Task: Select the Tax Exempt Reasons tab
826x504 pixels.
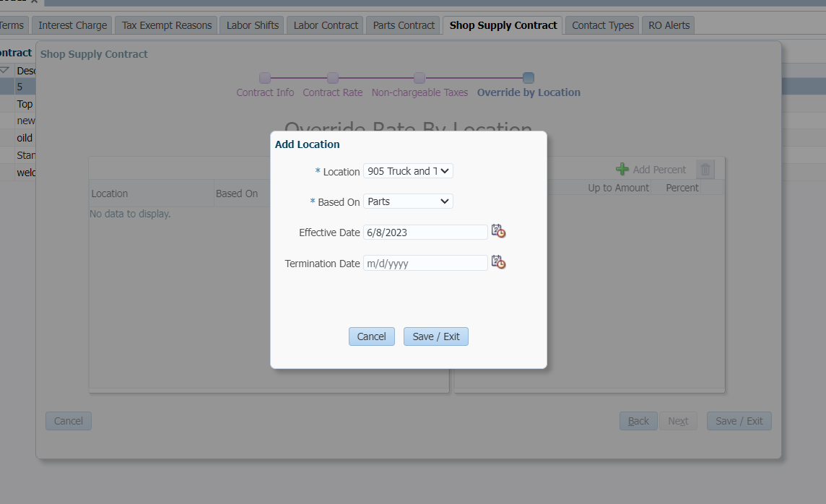Action: point(167,25)
